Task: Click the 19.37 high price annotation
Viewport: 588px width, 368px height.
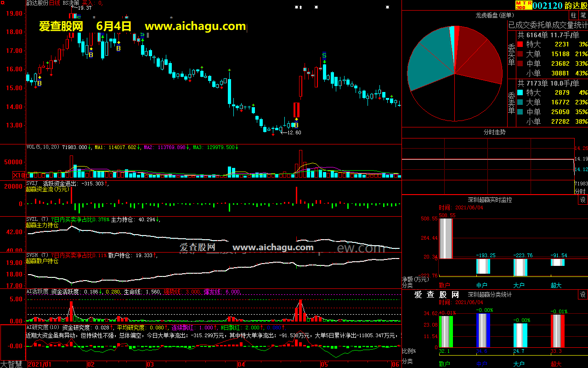Action: pyautogui.click(x=85, y=8)
